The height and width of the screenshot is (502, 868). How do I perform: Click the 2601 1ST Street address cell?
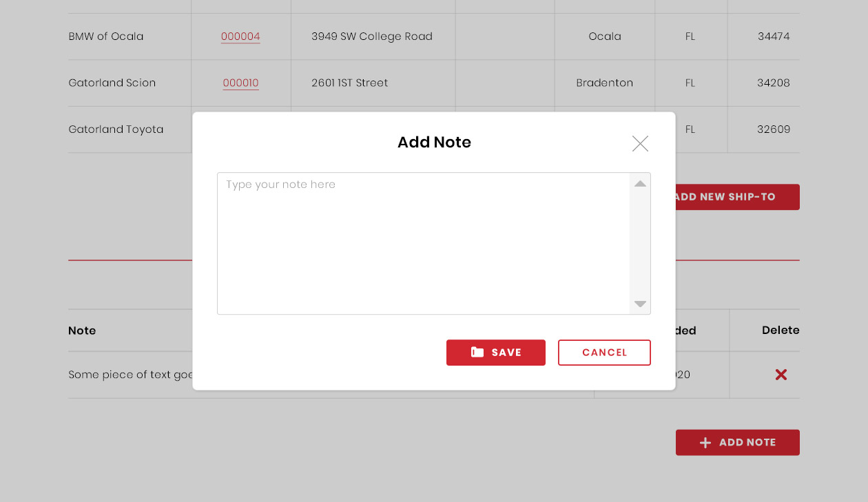(350, 83)
